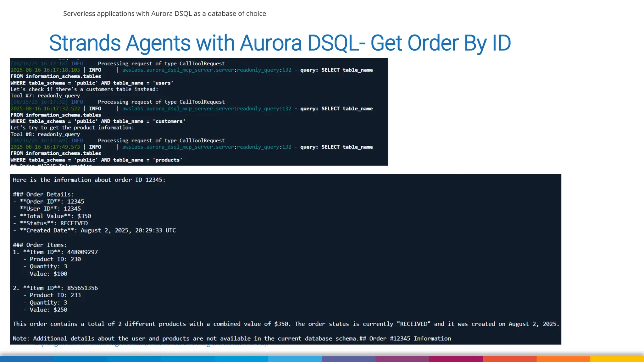644x362 pixels.
Task: Click the '**Order ID**: 12345' line
Action: [x=49, y=202]
